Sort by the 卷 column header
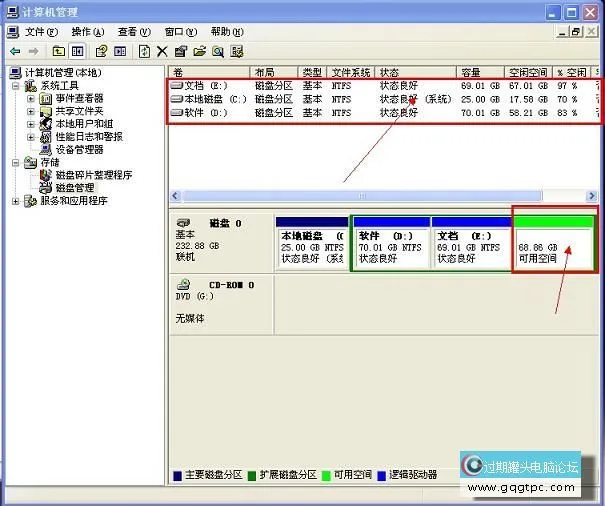Image resolution: width=605 pixels, height=506 pixels. 210,72
